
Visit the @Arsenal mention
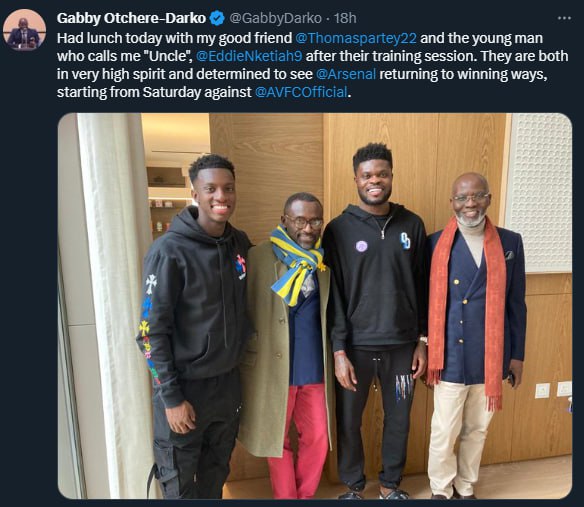(346, 74)
